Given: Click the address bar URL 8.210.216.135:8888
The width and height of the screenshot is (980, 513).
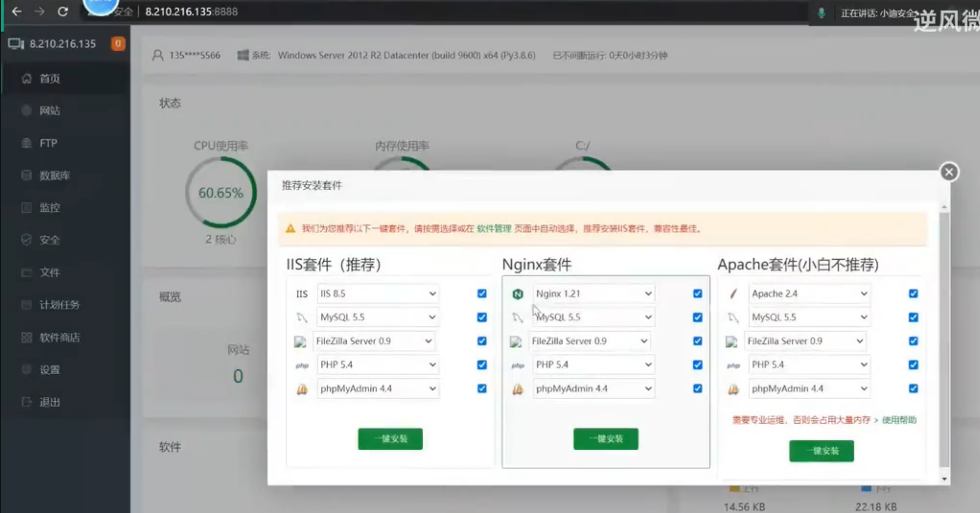Looking at the screenshot, I should point(191,12).
